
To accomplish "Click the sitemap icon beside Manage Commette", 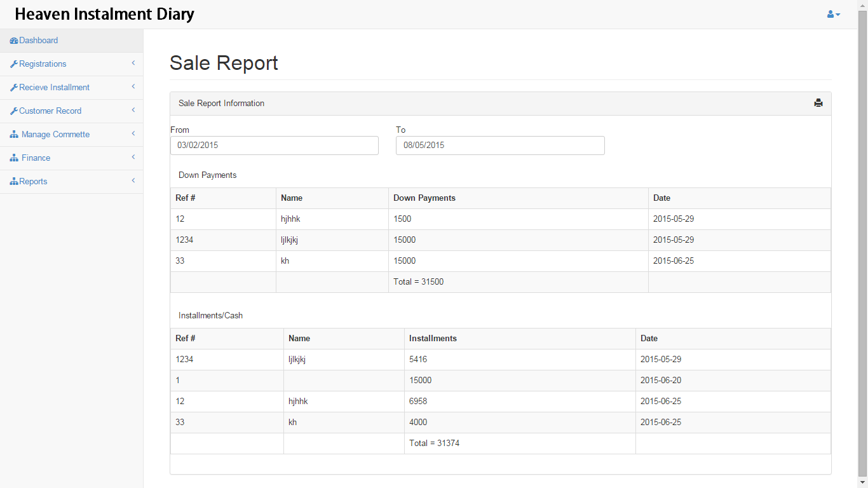I will [x=14, y=135].
